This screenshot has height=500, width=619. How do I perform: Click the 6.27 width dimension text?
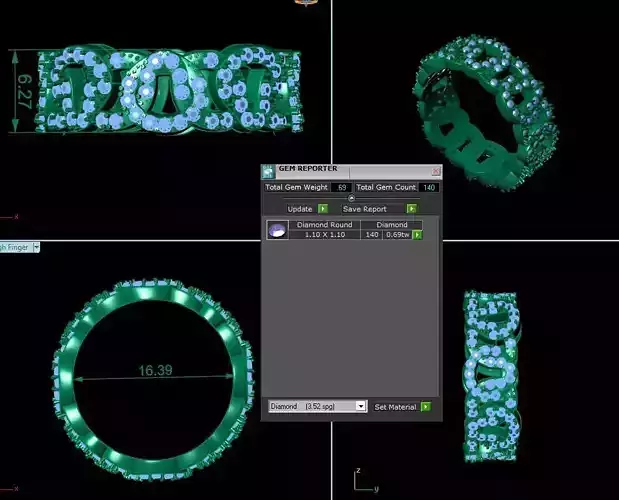pyautogui.click(x=24, y=91)
